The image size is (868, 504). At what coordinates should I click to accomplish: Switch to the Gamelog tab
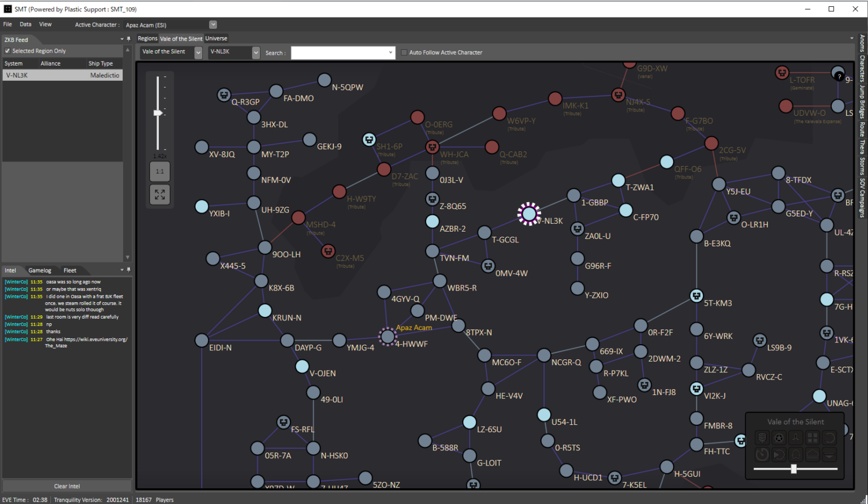point(40,271)
